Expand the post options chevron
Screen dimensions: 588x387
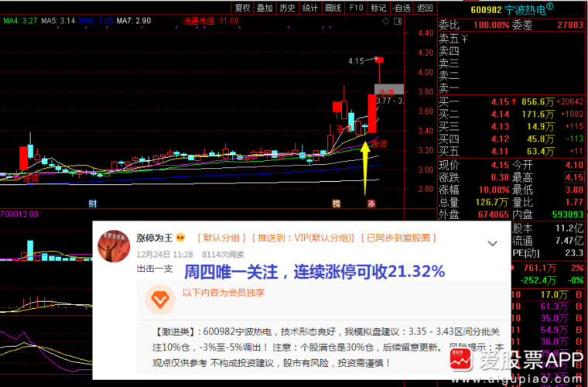492,243
